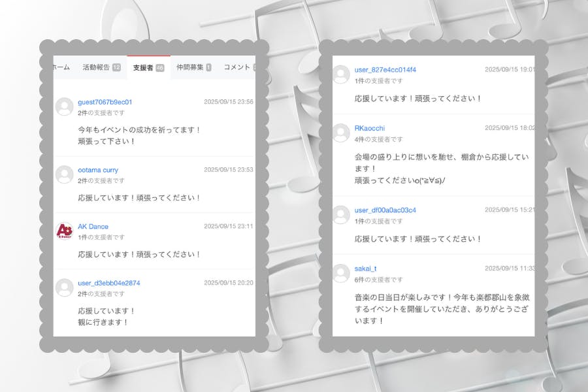
Task: Open user_d3ebb04e2874 profile link
Action: 108,283
